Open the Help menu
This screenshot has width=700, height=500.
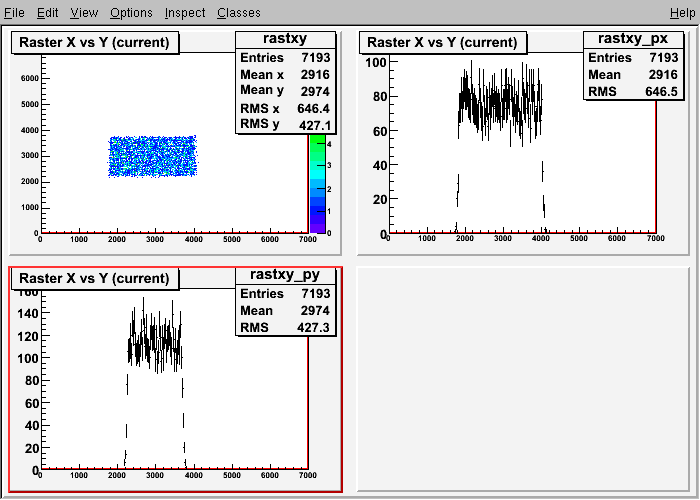point(683,12)
